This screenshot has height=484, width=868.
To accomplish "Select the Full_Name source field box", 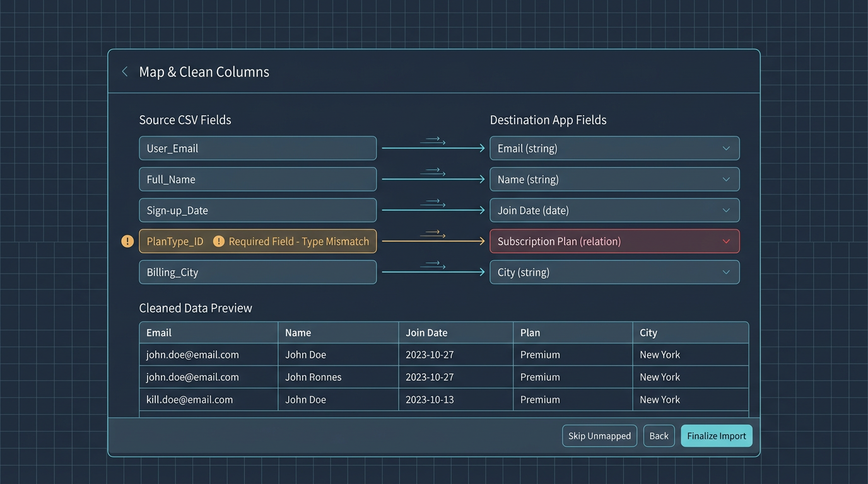I will [257, 179].
